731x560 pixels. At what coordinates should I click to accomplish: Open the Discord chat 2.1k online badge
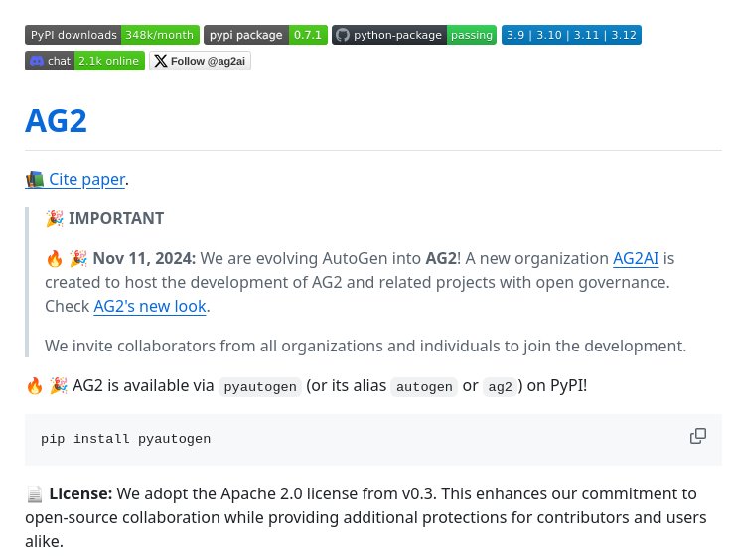(84, 61)
